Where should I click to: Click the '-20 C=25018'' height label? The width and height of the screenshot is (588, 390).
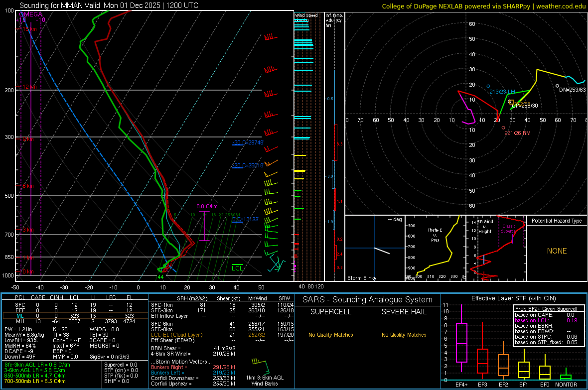click(x=248, y=165)
